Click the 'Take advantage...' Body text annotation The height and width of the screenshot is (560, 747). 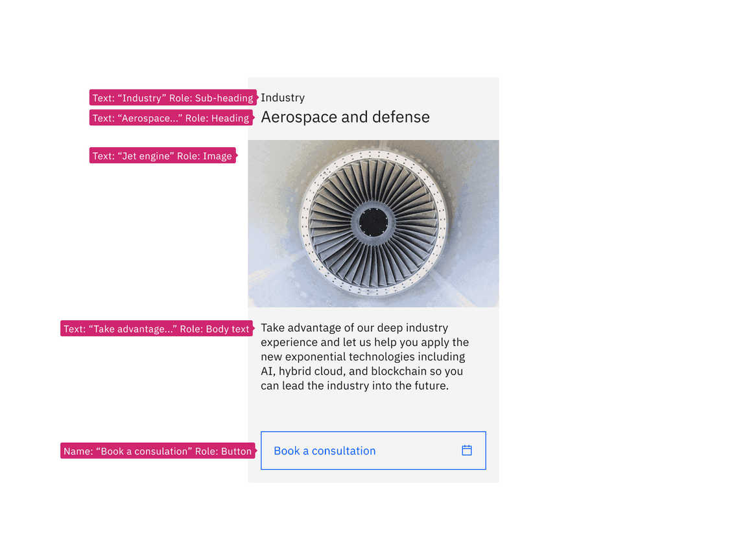click(156, 329)
